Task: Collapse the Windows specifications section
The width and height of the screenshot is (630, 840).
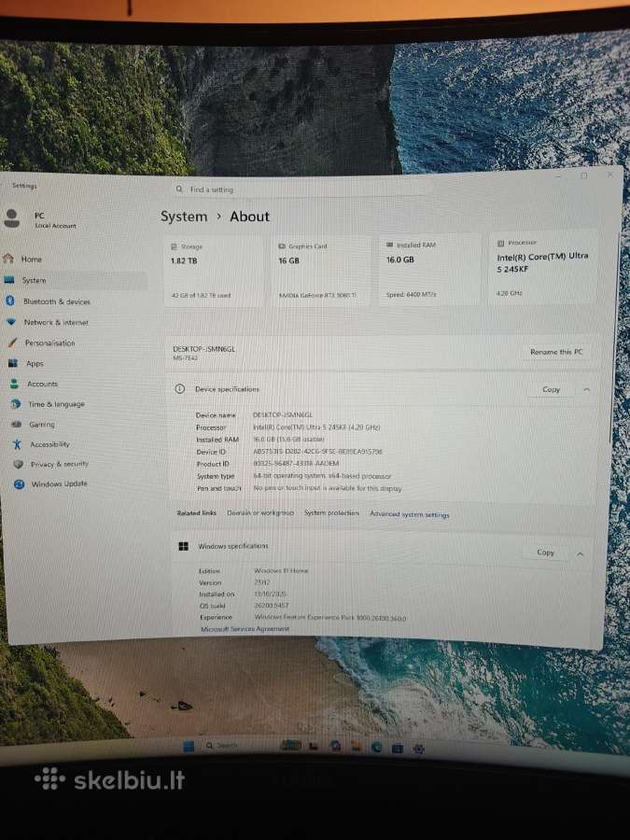Action: tap(580, 553)
